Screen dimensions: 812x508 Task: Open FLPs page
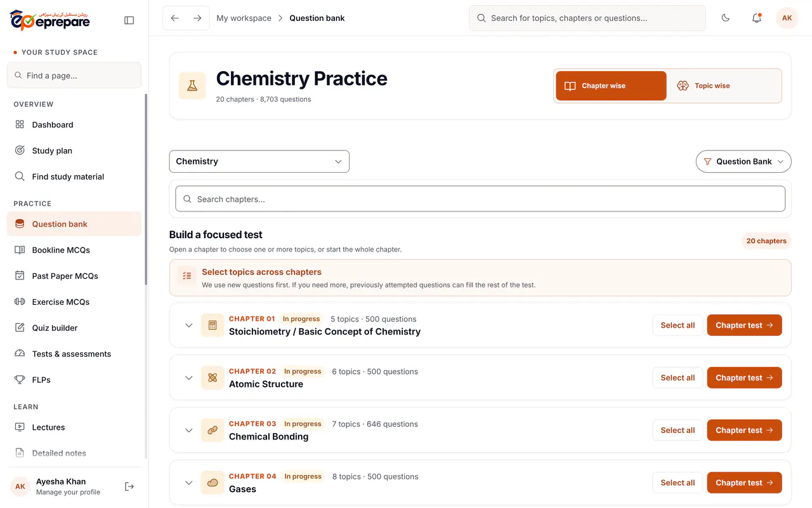tap(74, 380)
